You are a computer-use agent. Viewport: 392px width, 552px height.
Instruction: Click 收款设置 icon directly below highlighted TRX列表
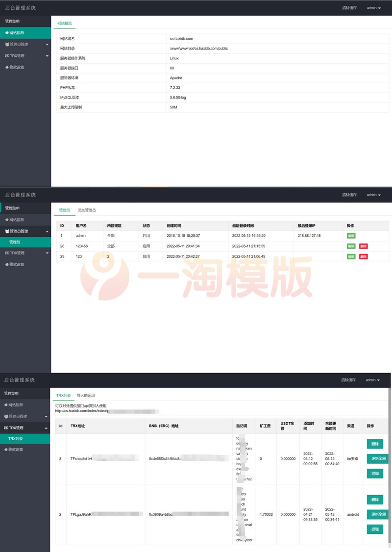click(6, 450)
